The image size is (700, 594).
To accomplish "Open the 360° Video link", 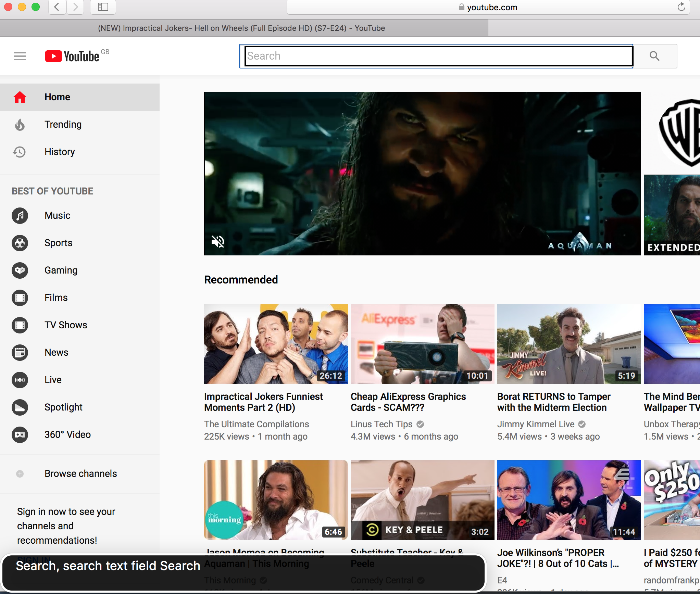I will click(80, 435).
